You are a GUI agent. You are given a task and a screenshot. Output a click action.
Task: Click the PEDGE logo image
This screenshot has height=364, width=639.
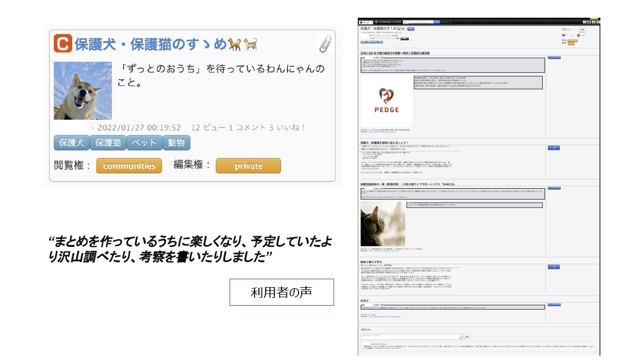point(387,101)
